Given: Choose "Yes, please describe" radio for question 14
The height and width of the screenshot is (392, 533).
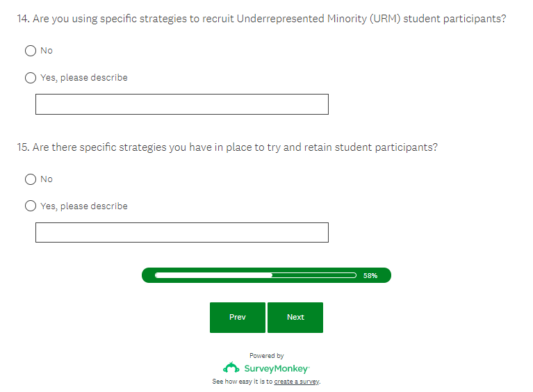Looking at the screenshot, I should [31, 78].
